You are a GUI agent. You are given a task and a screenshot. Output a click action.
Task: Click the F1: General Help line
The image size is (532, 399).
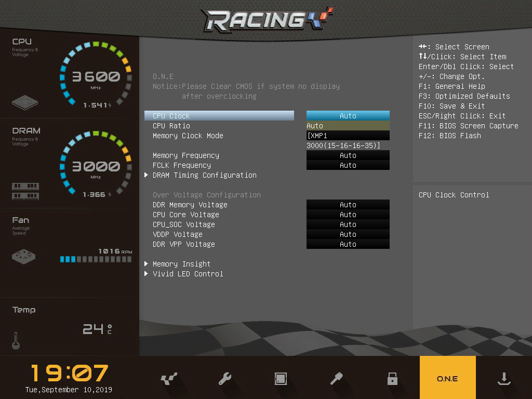coord(451,86)
